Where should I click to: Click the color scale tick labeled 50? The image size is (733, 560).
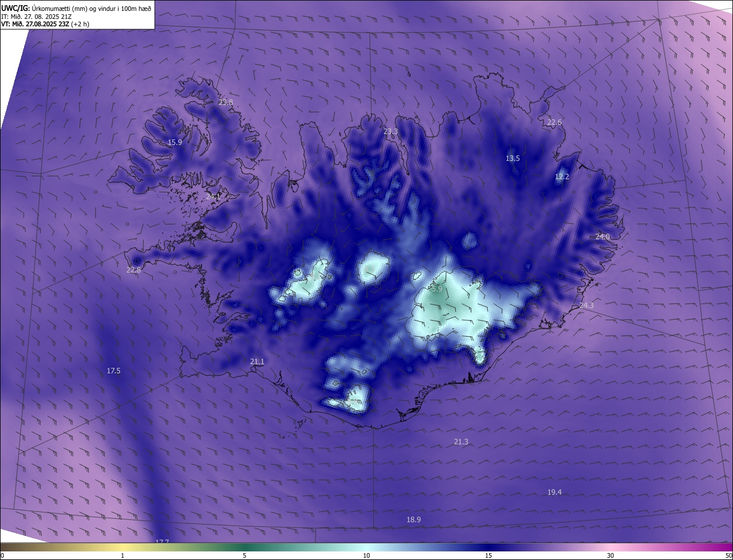tap(728, 556)
